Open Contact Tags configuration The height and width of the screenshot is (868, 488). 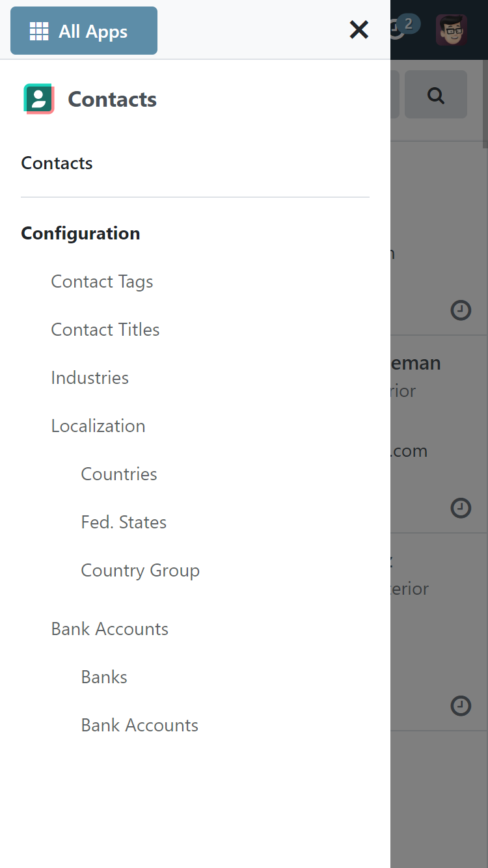pyautogui.click(x=102, y=282)
